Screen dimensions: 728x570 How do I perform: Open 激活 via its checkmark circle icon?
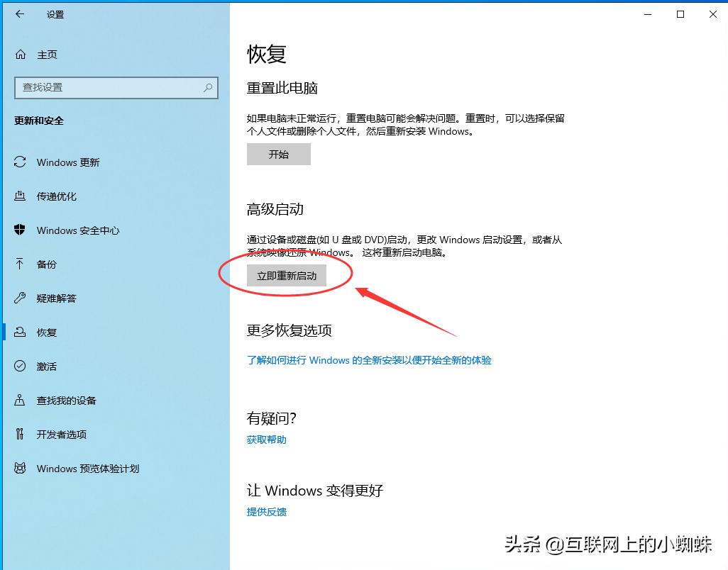pyautogui.click(x=18, y=367)
